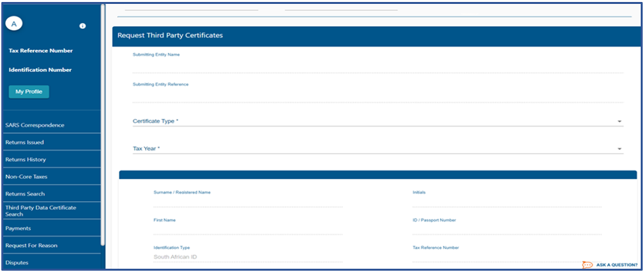Navigate to Payments in the sidebar
644x272 pixels.
(x=18, y=228)
